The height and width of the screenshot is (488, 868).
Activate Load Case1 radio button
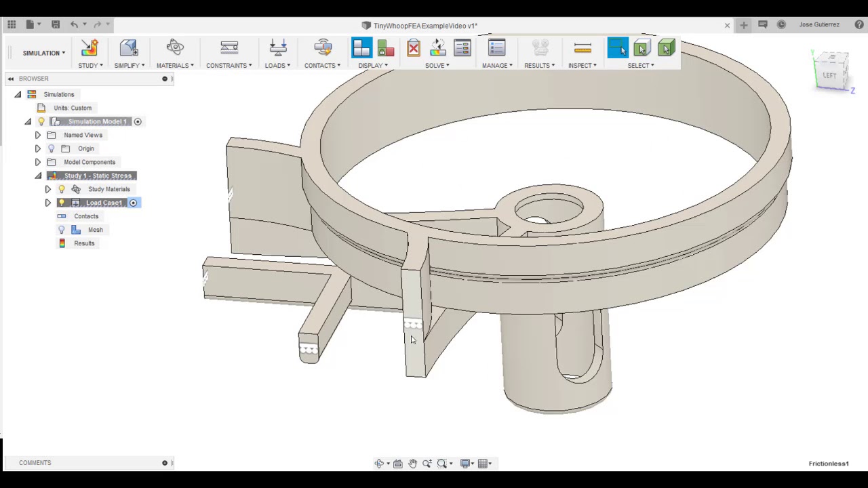(x=134, y=203)
